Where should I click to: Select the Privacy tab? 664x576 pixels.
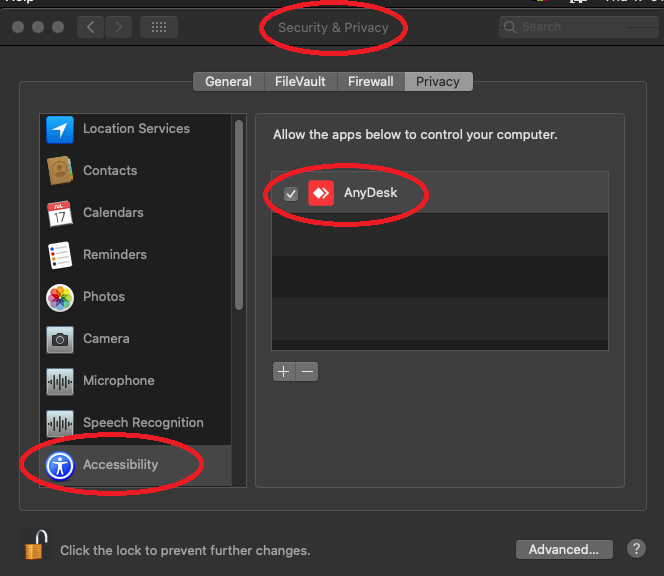(438, 81)
